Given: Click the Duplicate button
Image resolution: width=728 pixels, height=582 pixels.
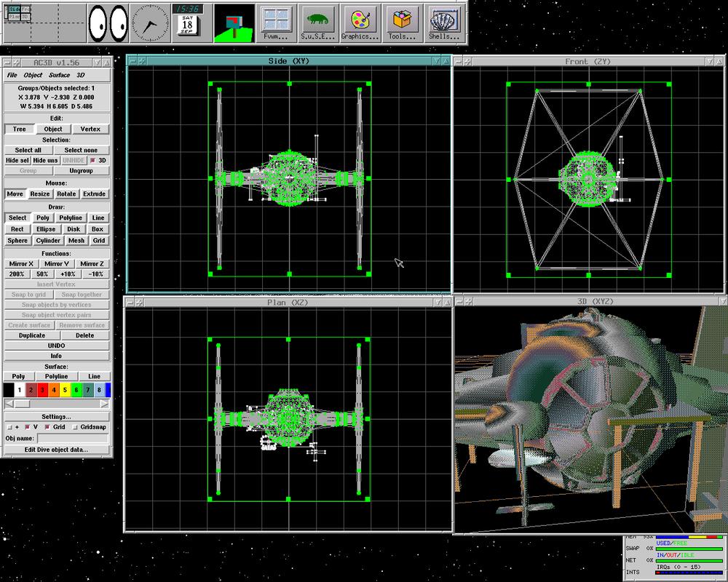Looking at the screenshot, I should (32, 335).
